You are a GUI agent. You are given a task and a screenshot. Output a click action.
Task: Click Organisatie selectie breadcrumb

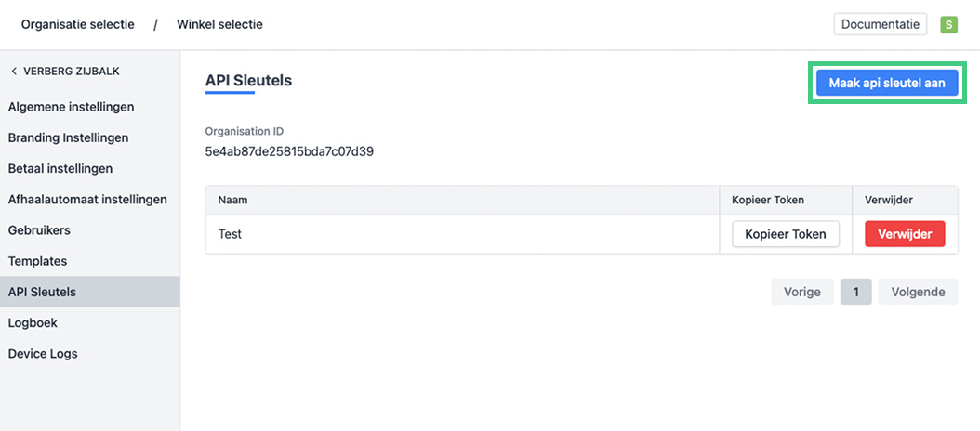tap(77, 24)
